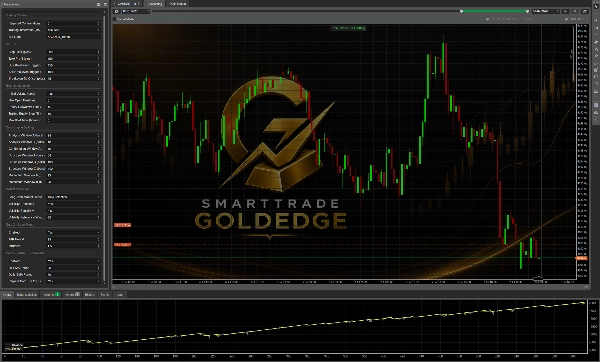Screen dimensions: 600x362
Task: Click the first value field in Parameters panel
Action: tap(73, 23)
